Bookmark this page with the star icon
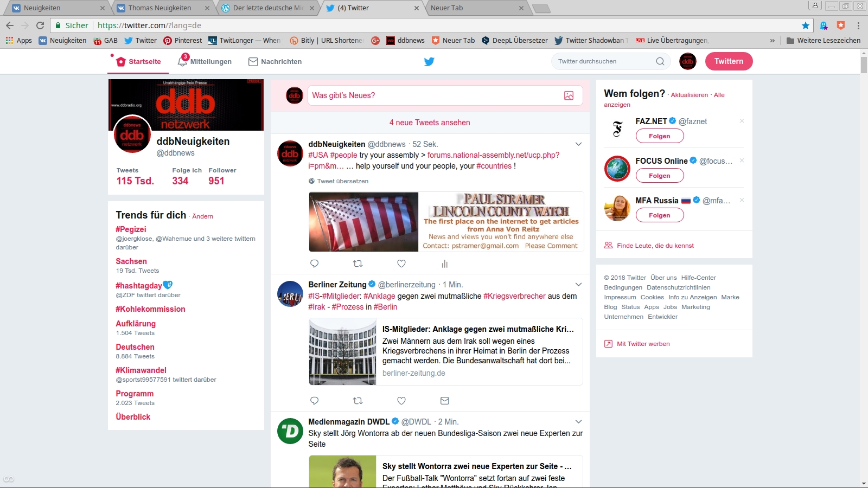868x488 pixels. 805,25
